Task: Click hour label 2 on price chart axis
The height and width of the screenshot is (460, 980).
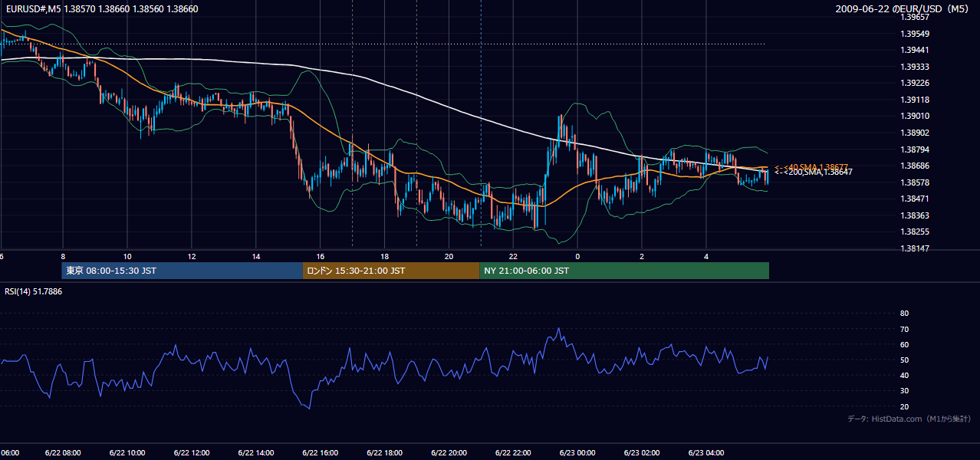Action: [642, 256]
